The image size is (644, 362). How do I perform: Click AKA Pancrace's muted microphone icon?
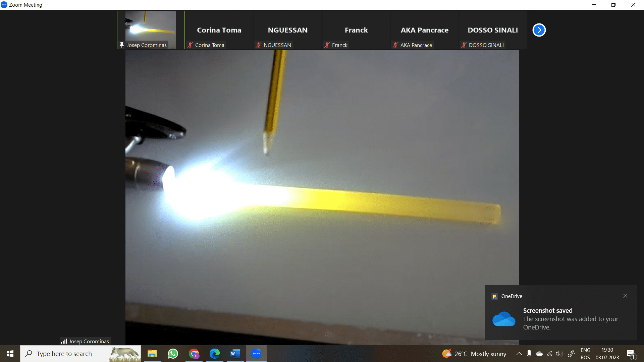point(395,45)
